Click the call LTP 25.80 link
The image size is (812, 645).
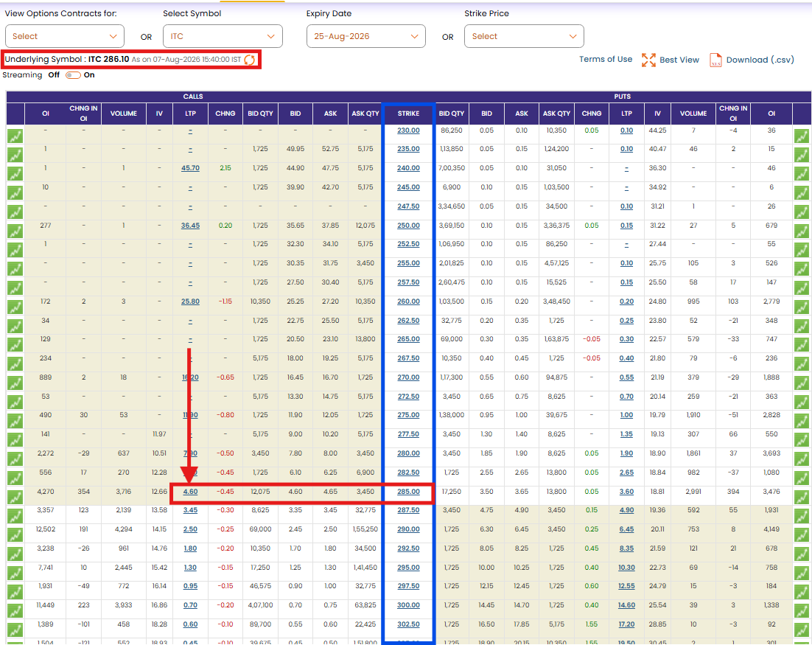click(191, 301)
